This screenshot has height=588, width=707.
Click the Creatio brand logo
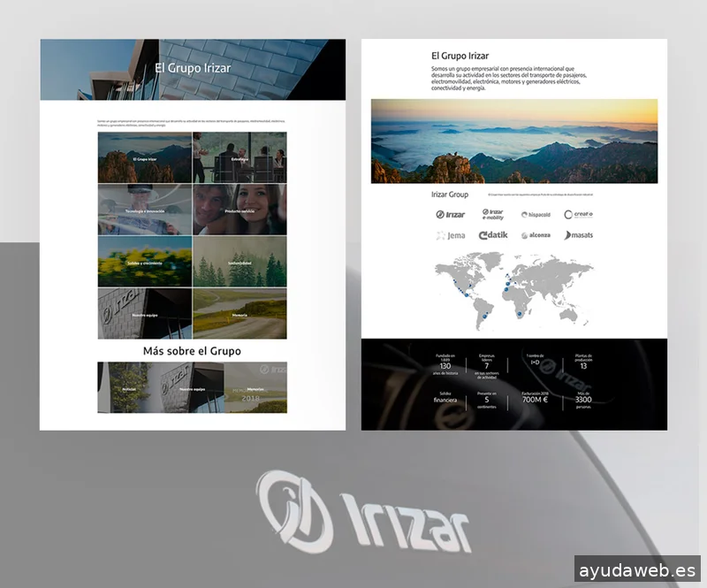(578, 214)
